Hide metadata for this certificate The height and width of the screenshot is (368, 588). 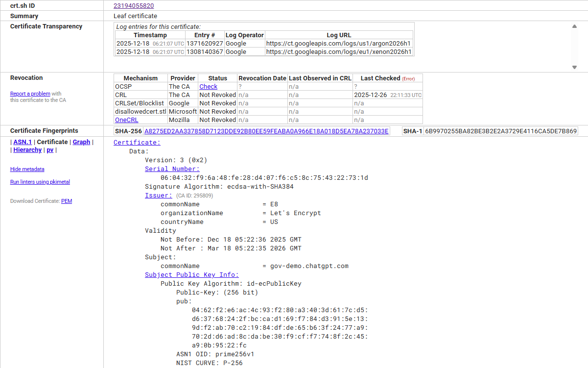coord(27,169)
